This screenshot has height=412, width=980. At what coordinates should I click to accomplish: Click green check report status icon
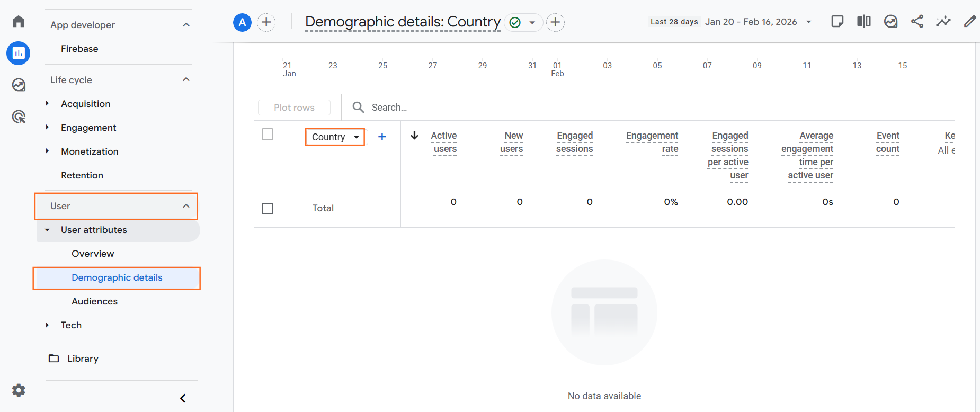(515, 22)
